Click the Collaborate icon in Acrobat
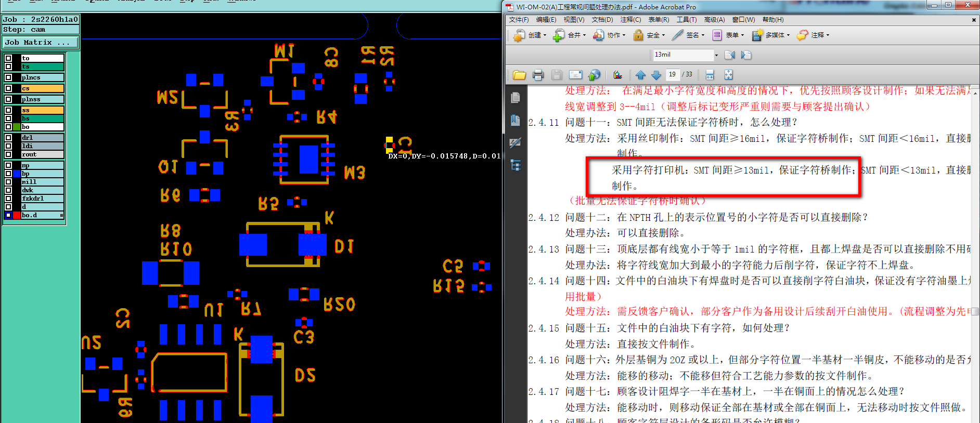980x423 pixels. tap(599, 35)
